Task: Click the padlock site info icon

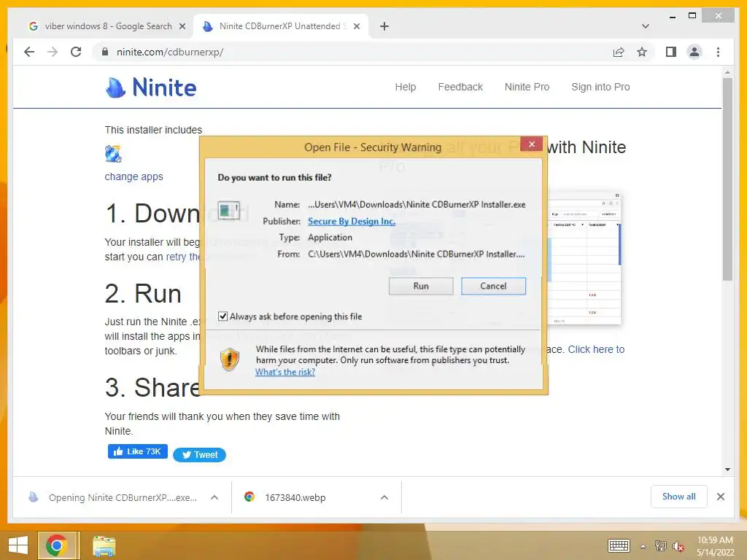Action: 105,52
